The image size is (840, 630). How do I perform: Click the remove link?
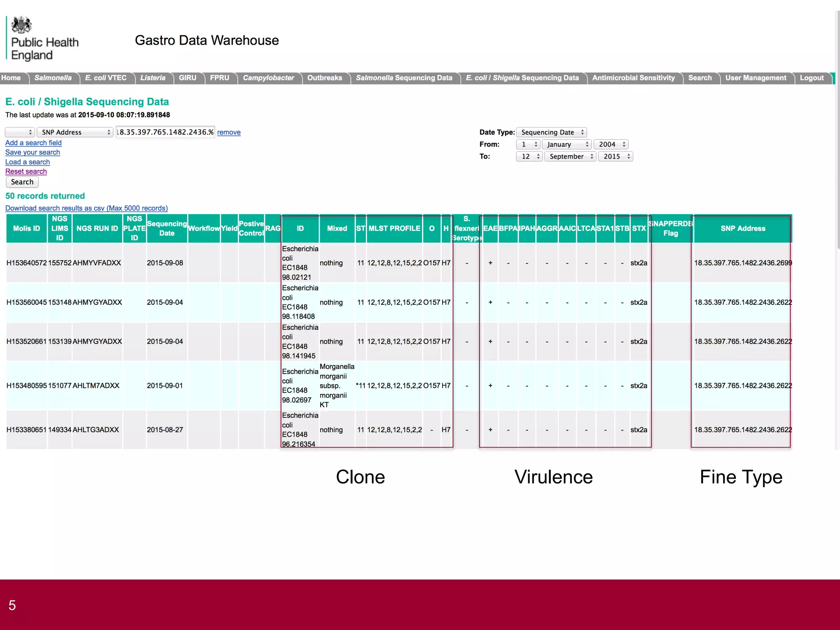point(229,132)
